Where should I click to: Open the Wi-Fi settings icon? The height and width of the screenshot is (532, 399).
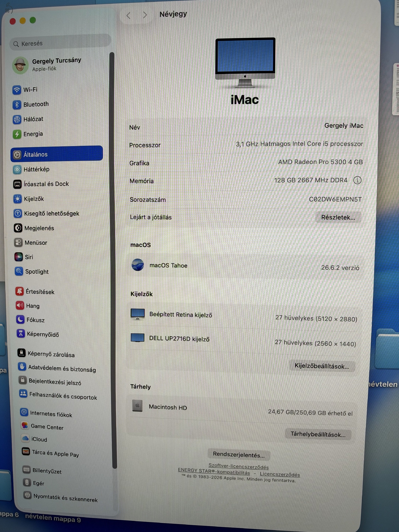17,90
